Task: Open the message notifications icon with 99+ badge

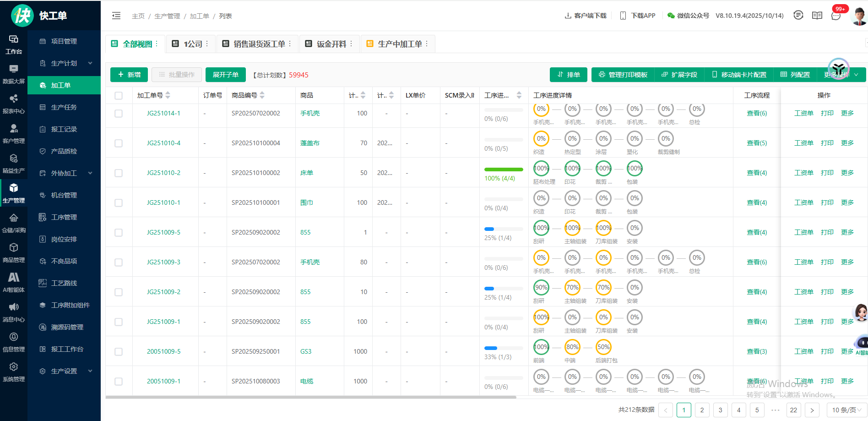Action: 836,16
